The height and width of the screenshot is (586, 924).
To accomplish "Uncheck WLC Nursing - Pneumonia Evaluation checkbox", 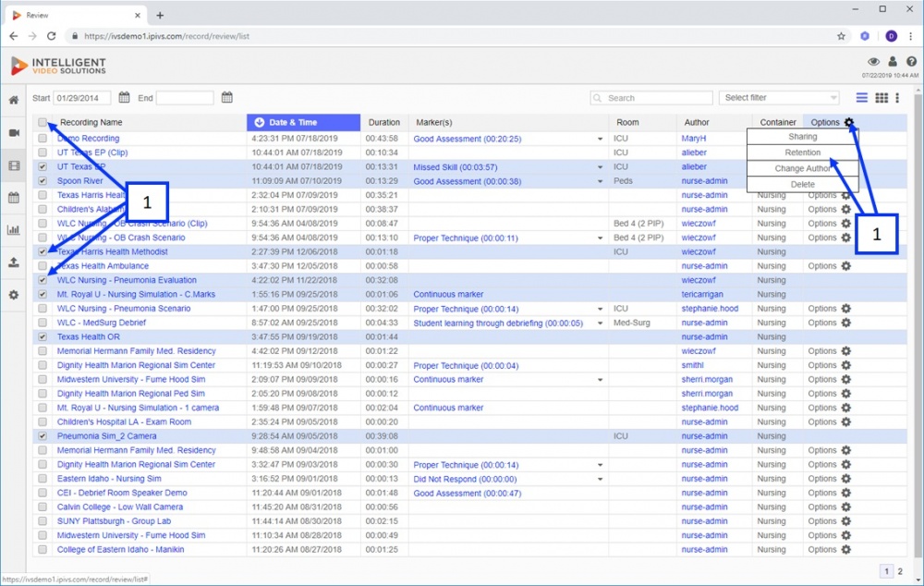I will (x=43, y=280).
